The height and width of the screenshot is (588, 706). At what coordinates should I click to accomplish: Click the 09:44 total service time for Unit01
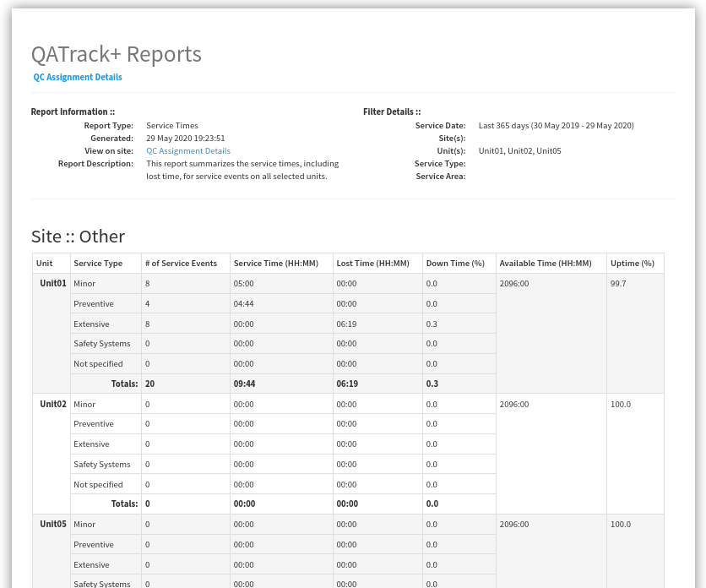245,384
